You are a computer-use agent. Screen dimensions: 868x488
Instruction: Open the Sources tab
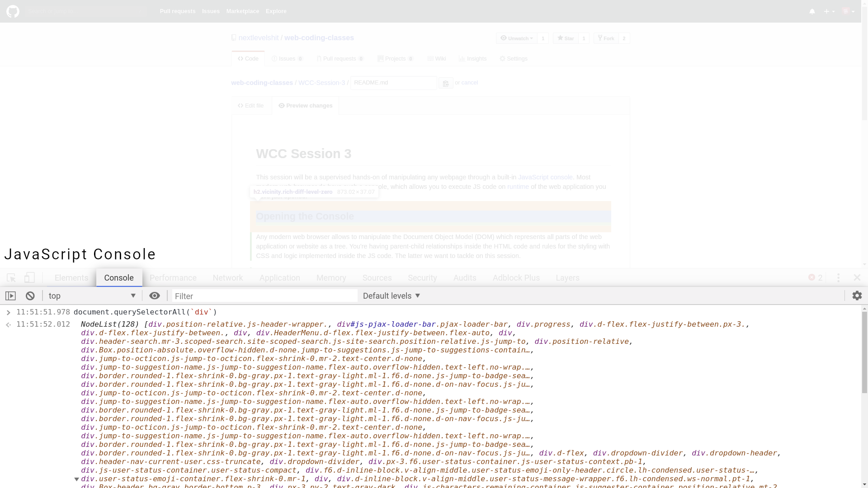[377, 278]
